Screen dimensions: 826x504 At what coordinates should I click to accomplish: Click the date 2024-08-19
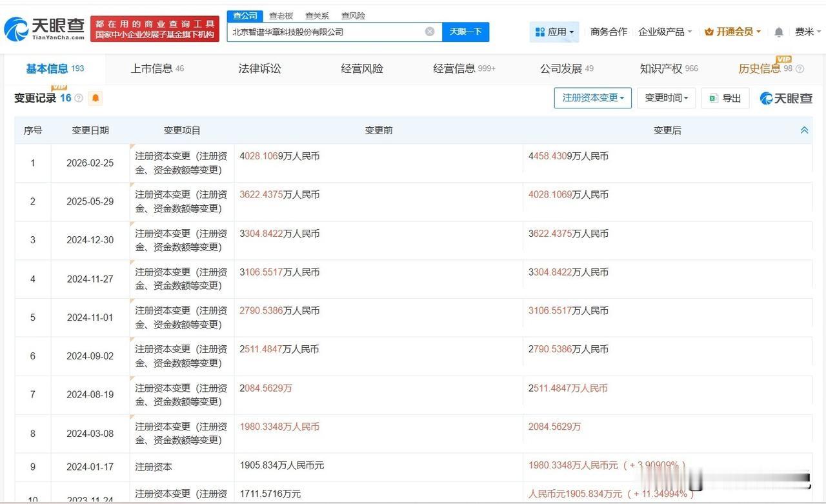point(90,394)
